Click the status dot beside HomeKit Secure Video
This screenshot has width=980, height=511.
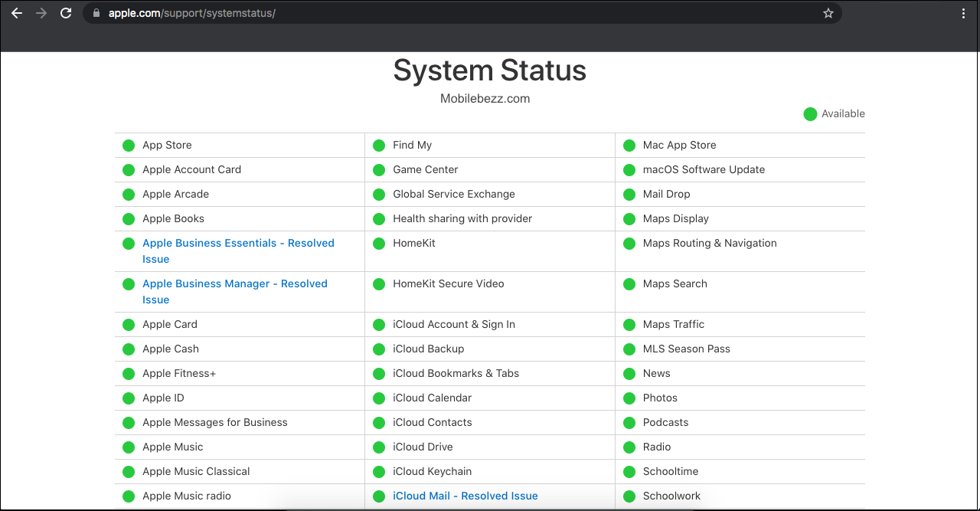[379, 284]
